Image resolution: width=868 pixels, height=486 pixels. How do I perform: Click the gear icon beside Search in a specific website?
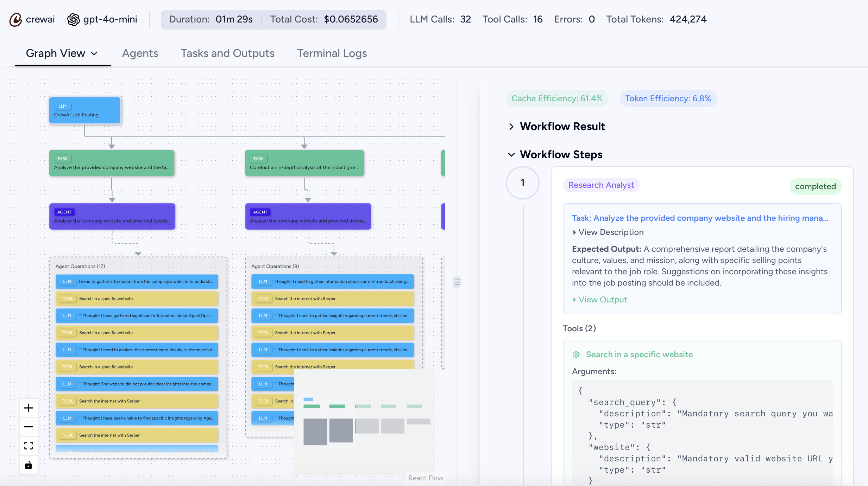point(576,354)
